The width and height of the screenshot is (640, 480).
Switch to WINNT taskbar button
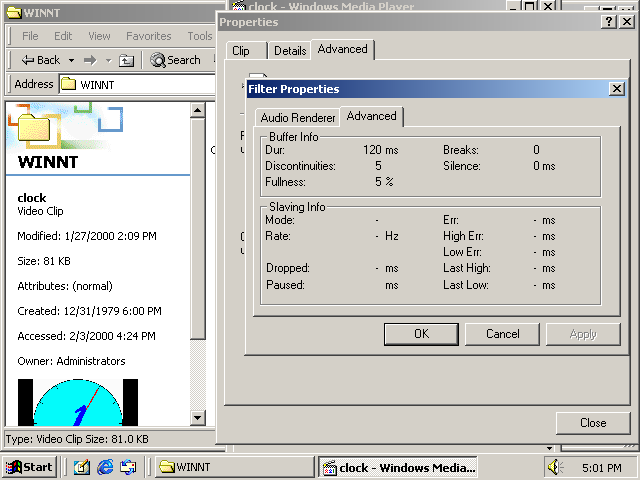[235, 467]
